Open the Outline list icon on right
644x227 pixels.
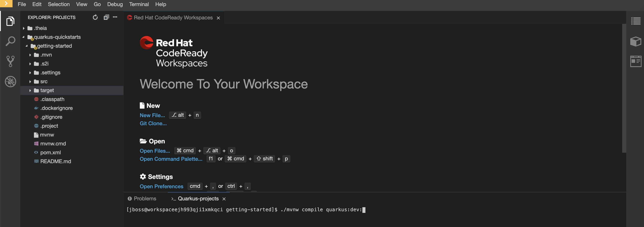[x=636, y=21]
